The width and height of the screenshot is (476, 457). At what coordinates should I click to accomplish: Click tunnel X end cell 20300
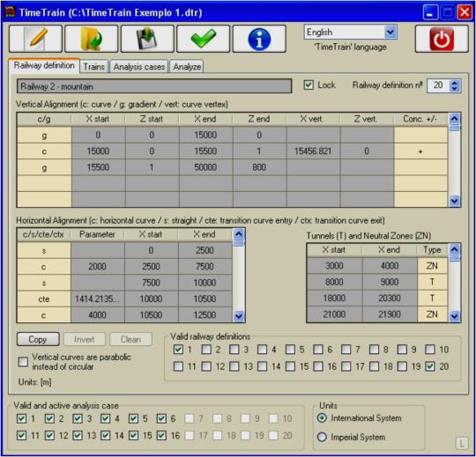(390, 299)
